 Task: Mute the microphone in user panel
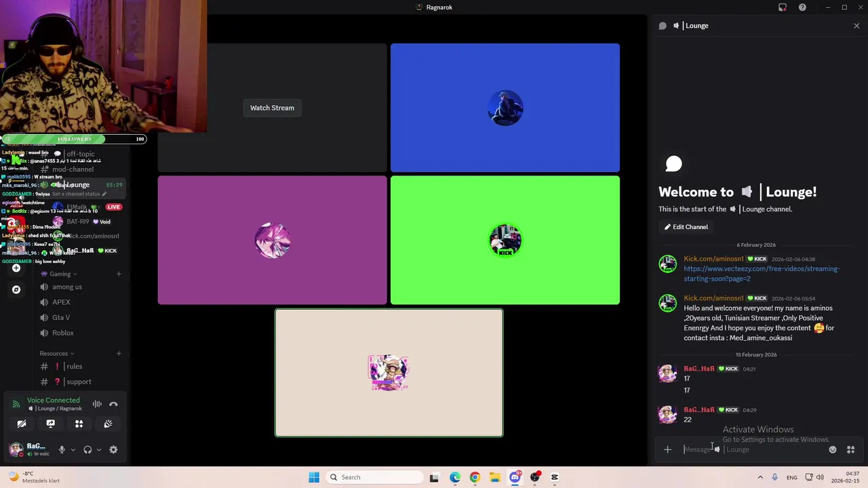62,449
